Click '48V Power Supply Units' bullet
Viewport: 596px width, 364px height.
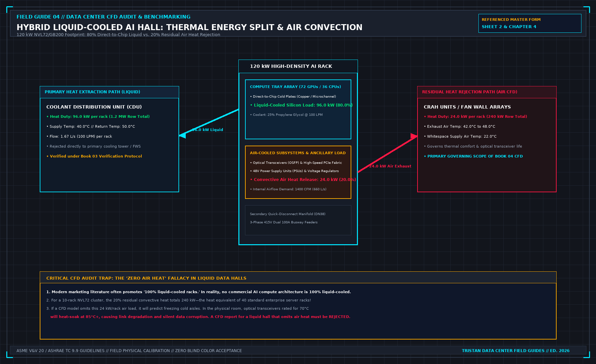click(294, 171)
